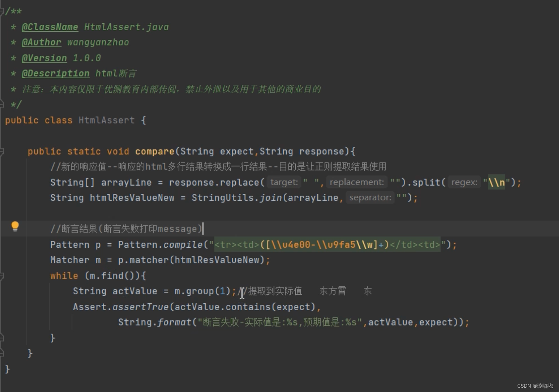Viewport: 559px width, 392px height.
Task: Click the version number 1.0.0
Action: click(x=87, y=58)
